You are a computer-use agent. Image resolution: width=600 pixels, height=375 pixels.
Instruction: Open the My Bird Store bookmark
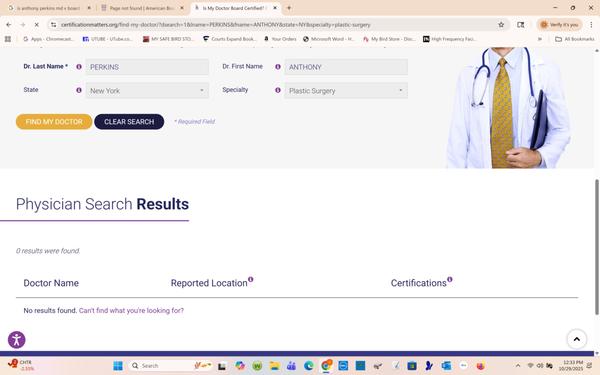tap(389, 39)
